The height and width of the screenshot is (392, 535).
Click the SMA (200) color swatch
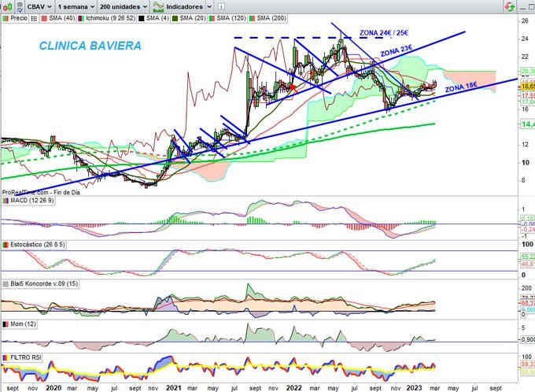tap(252, 18)
